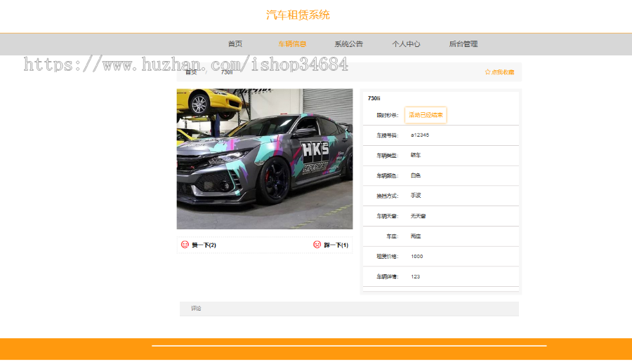Click the vehicle details value 123
The width and height of the screenshot is (632, 364).
415,276
